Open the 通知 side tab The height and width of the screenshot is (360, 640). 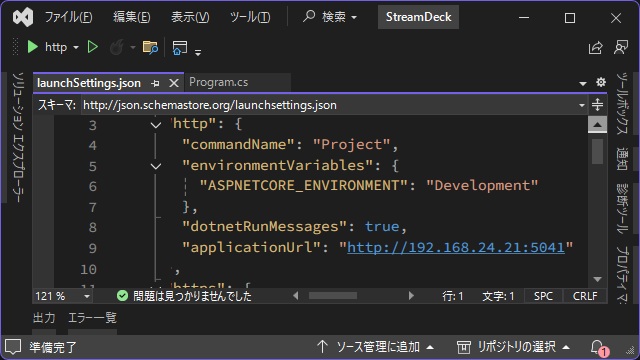pyautogui.click(x=622, y=158)
